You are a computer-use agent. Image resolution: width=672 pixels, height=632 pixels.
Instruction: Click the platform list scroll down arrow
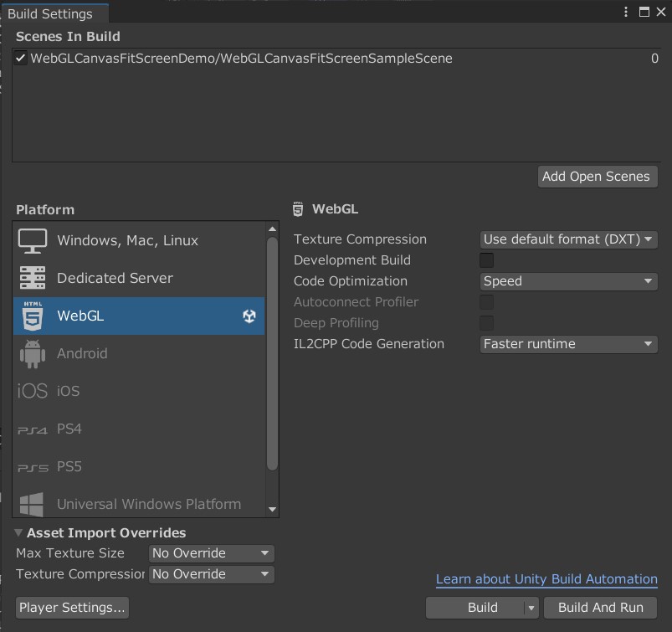point(272,510)
